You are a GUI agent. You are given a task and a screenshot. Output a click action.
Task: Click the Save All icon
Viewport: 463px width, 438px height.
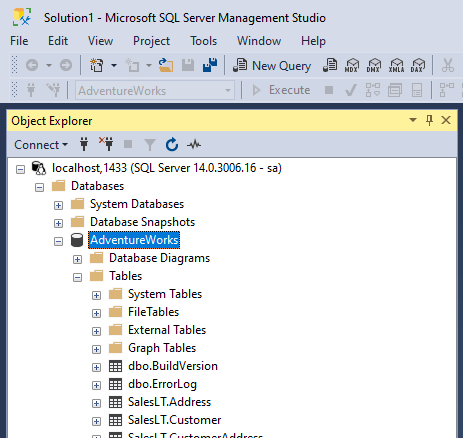point(210,65)
